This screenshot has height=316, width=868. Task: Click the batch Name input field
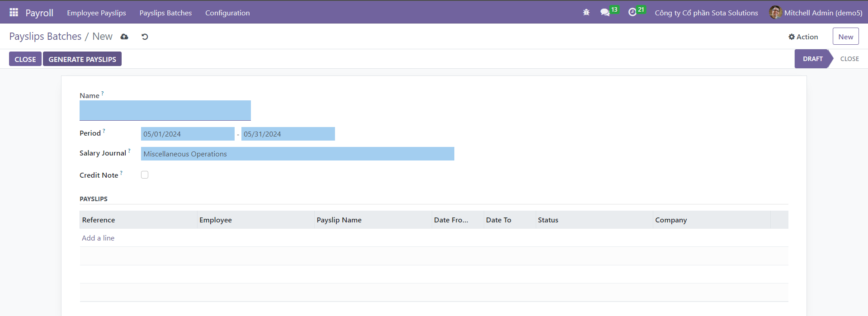(x=165, y=110)
